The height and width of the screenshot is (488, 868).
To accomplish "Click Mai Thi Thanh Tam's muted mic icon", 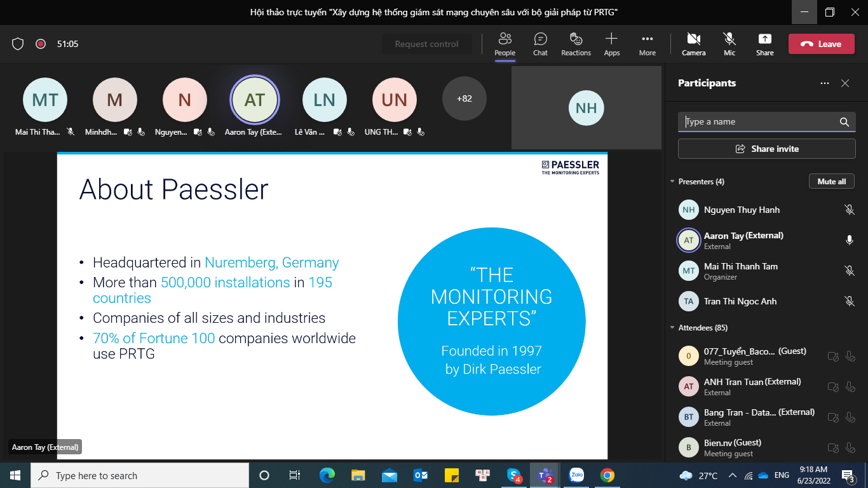I will [x=849, y=271].
